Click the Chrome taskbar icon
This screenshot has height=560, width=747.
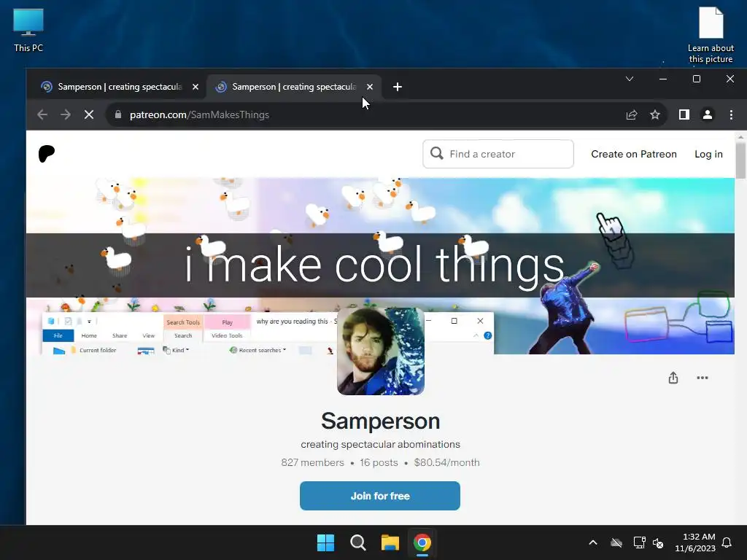pyautogui.click(x=422, y=542)
